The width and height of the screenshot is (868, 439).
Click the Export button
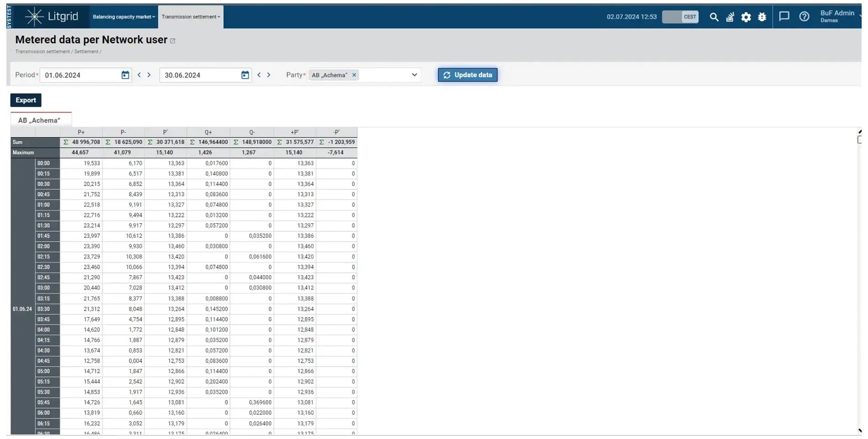point(26,100)
